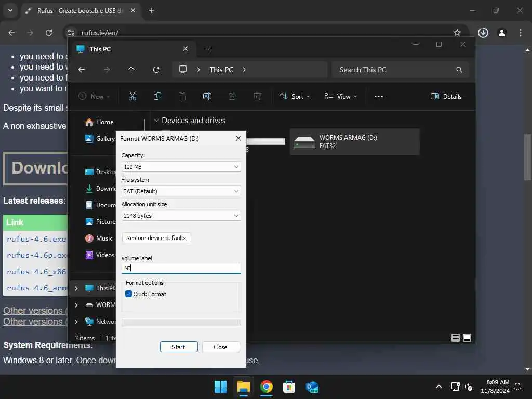Viewport: 532px width, 399px height.
Task: Switch to large thumbnails view icon
Action: [467, 338]
